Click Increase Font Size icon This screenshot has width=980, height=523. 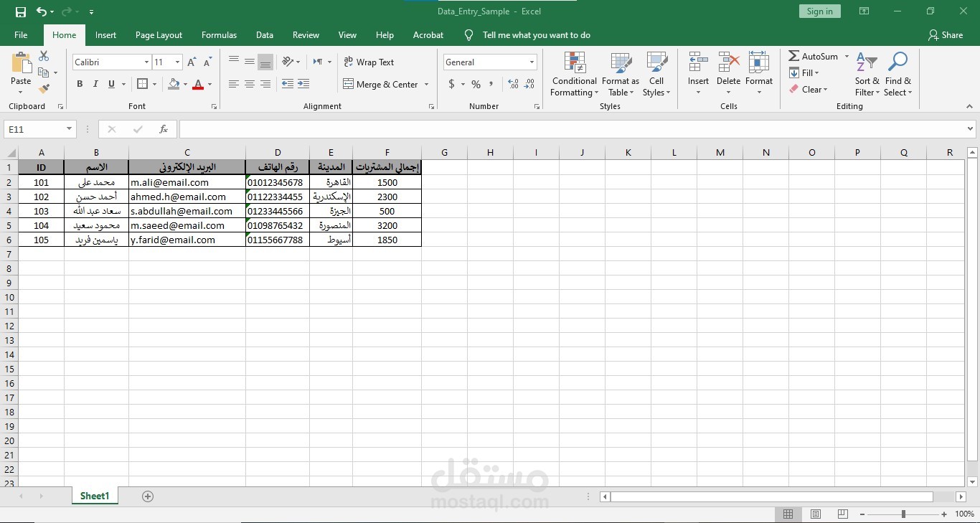pos(192,62)
